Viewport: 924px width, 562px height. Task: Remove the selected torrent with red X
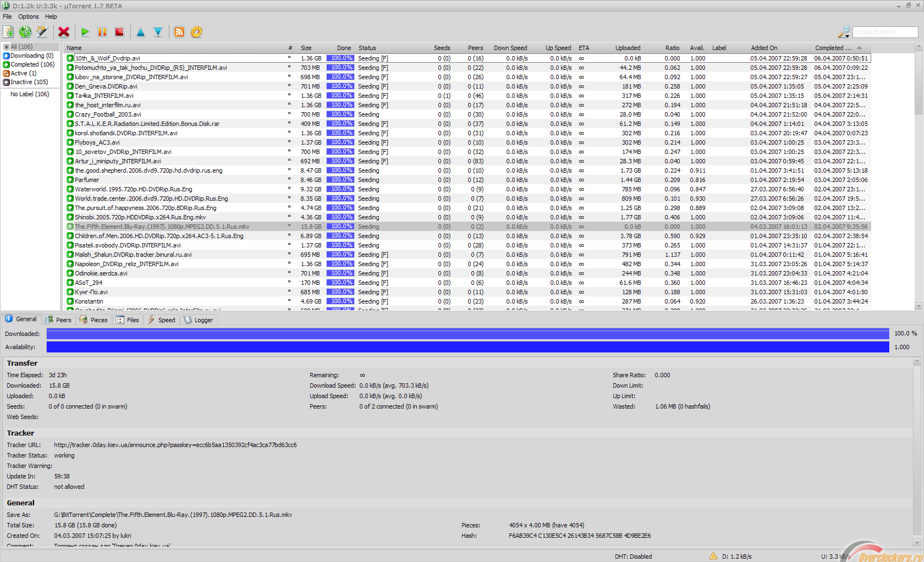(64, 32)
